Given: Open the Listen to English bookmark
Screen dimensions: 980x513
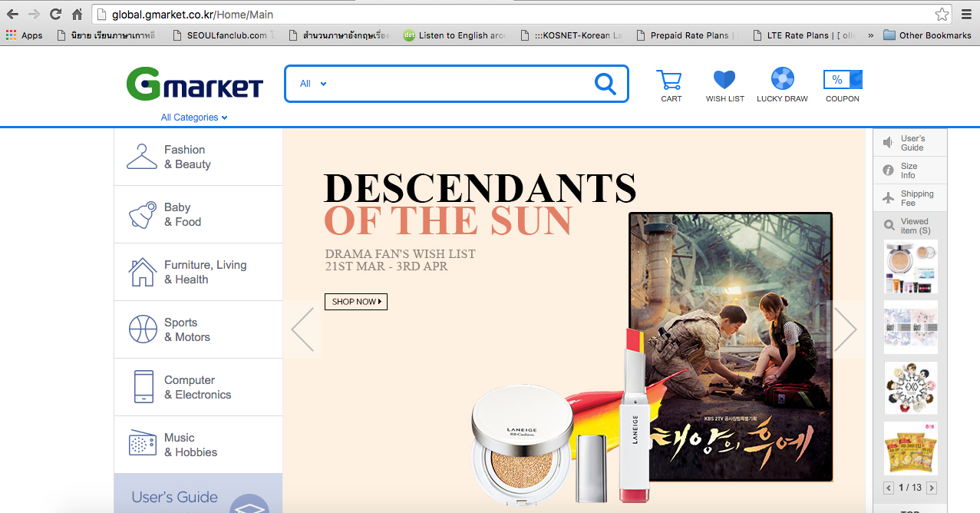Looking at the screenshot, I should (454, 35).
